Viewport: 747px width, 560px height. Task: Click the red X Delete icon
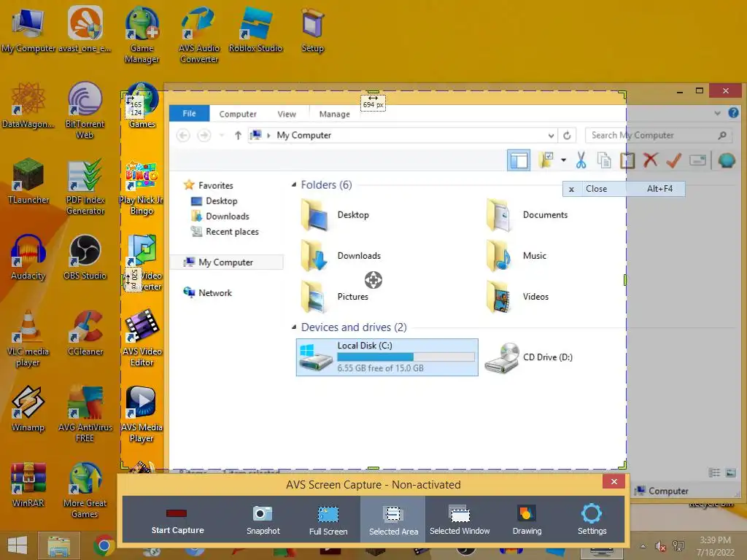click(650, 160)
